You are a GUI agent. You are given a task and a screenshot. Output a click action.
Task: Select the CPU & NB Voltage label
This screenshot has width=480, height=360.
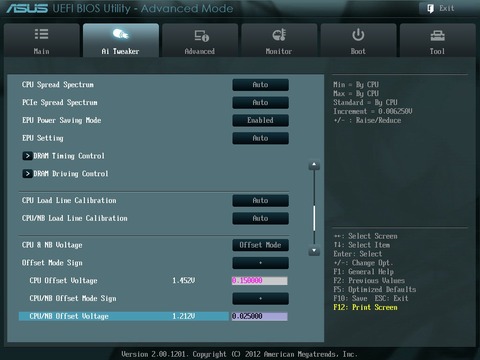click(x=52, y=245)
